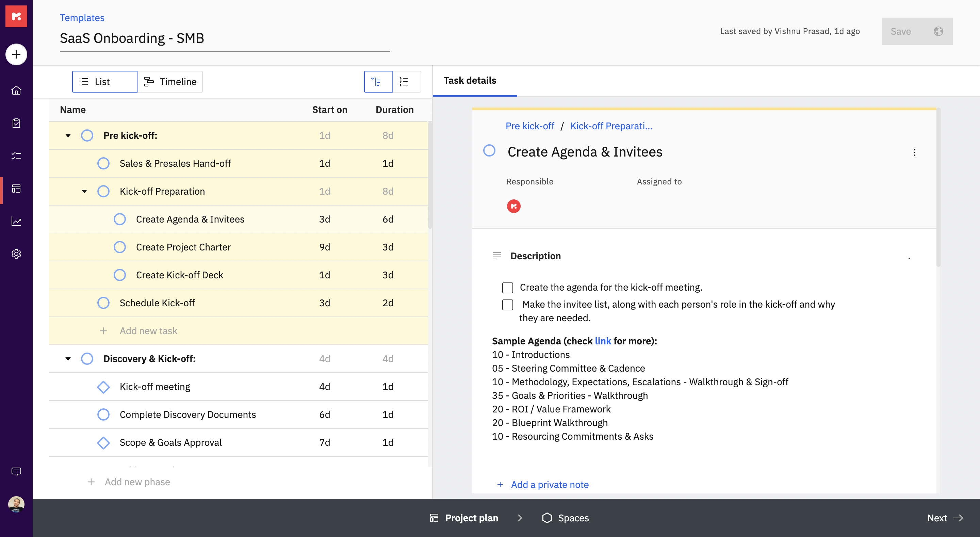Open the clipboard projects icon in sidebar

pyautogui.click(x=16, y=123)
